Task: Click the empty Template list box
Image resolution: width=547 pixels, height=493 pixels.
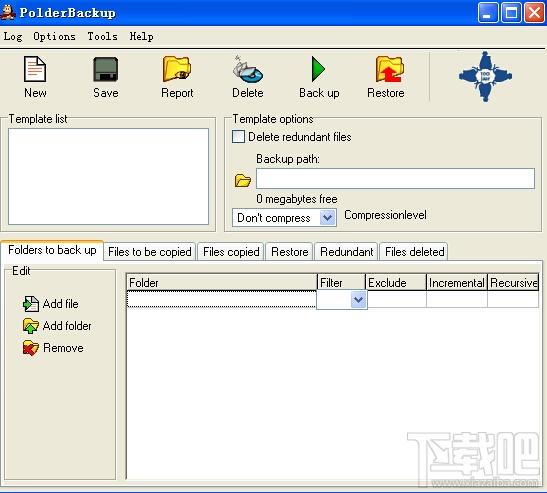Action: click(x=108, y=177)
